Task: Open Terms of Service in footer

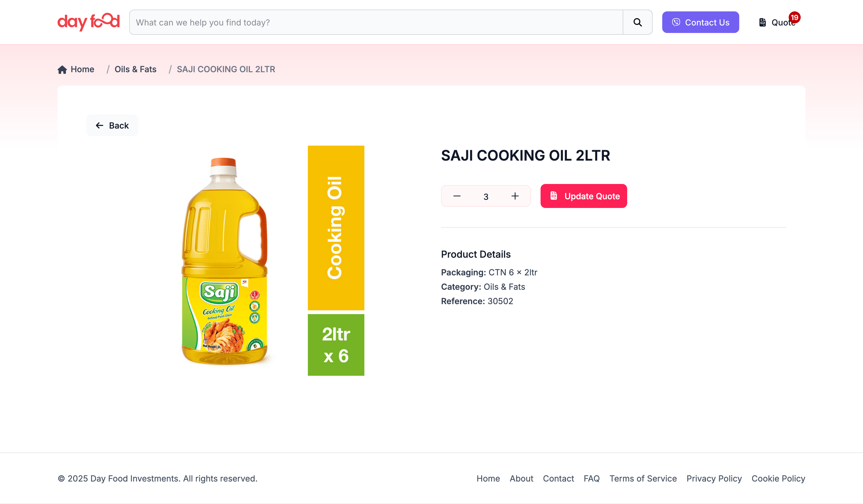Action: click(x=643, y=478)
